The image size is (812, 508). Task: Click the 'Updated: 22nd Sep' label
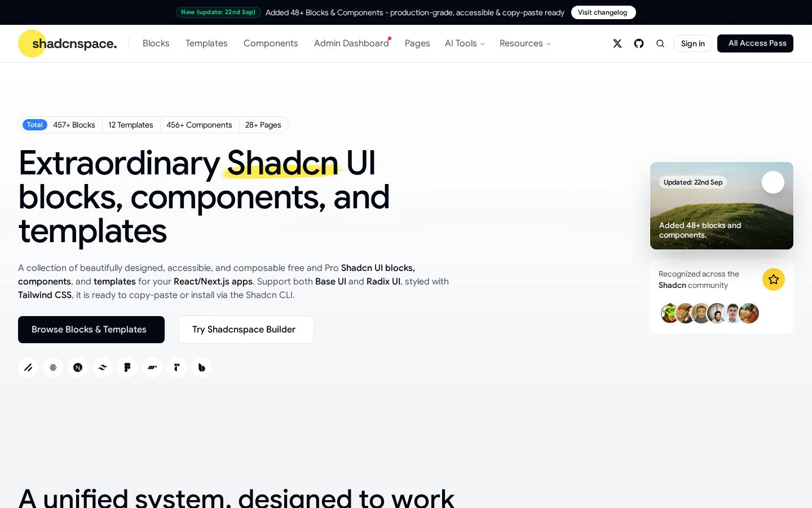[x=693, y=182]
